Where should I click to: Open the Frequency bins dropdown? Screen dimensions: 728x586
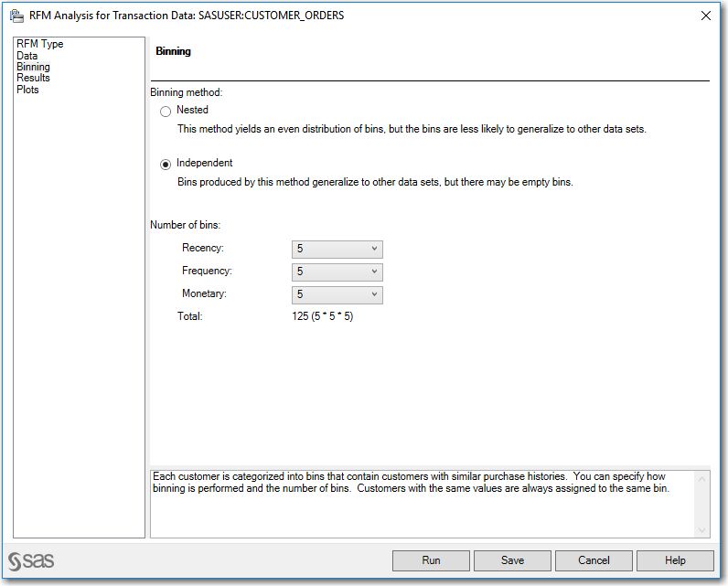click(x=337, y=272)
